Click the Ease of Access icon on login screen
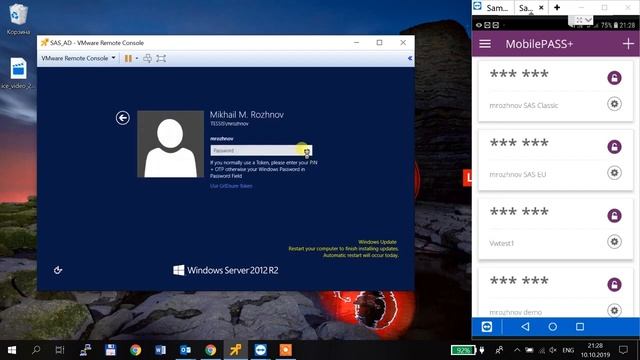This screenshot has width=640, height=360. click(x=58, y=270)
